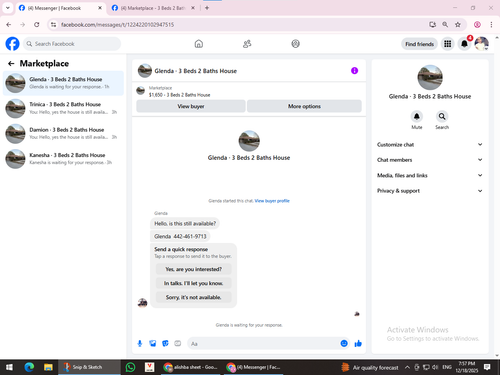Open the Friends icon in top navigation
The image size is (500, 375).
pyautogui.click(x=247, y=44)
